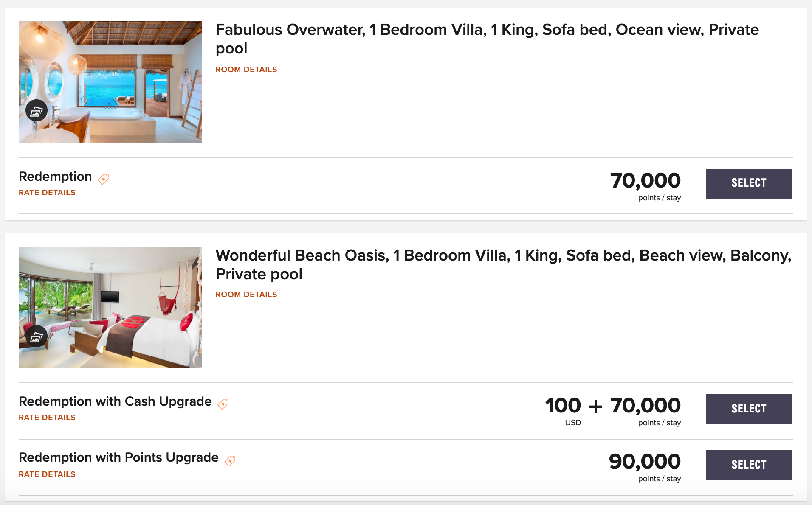
Task: Click the Redemption with Points Upgrade label
Action: pyautogui.click(x=118, y=457)
